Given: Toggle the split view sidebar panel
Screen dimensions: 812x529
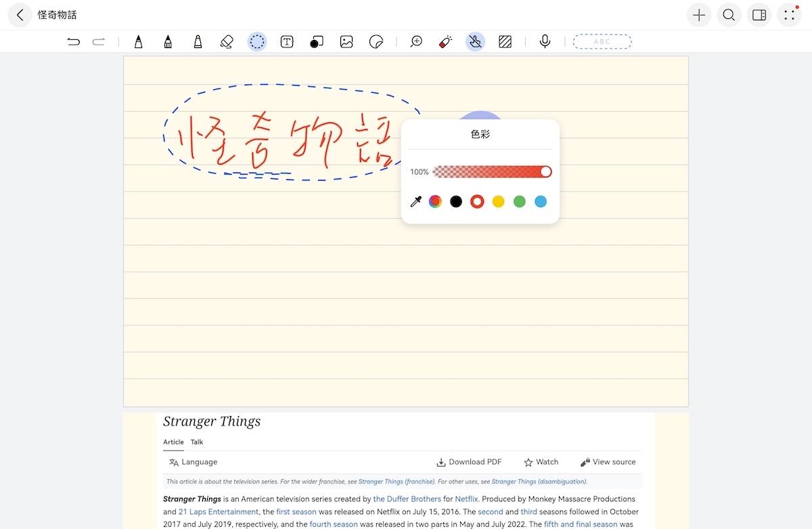Looking at the screenshot, I should tap(759, 15).
